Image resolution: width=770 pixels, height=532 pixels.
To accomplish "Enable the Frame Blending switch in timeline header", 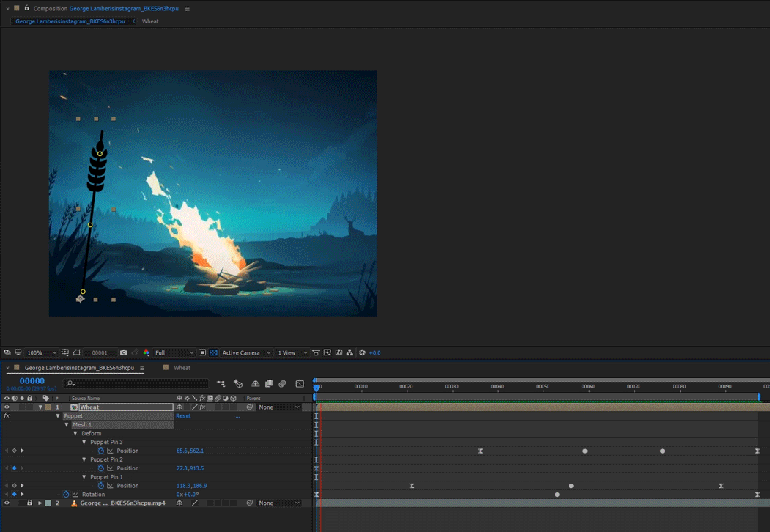I will click(x=269, y=384).
